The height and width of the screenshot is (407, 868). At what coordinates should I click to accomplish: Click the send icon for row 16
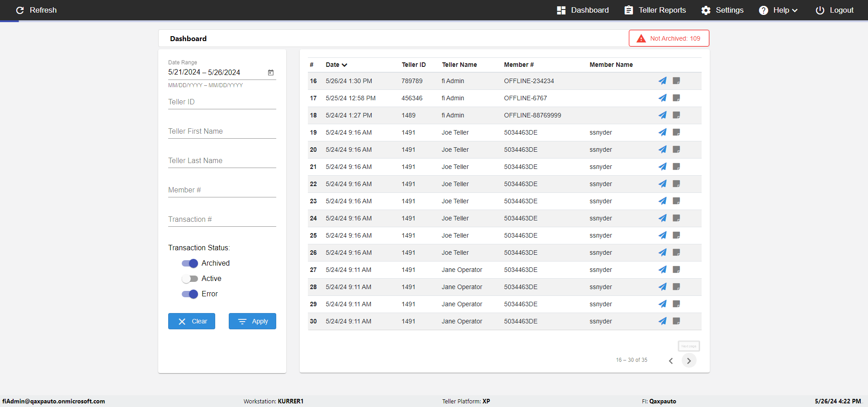[662, 81]
